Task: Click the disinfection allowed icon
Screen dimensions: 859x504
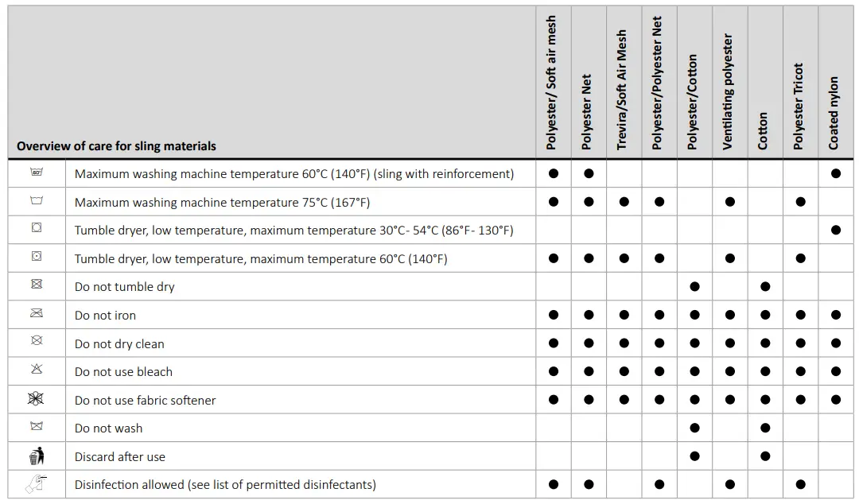Action: [x=37, y=484]
